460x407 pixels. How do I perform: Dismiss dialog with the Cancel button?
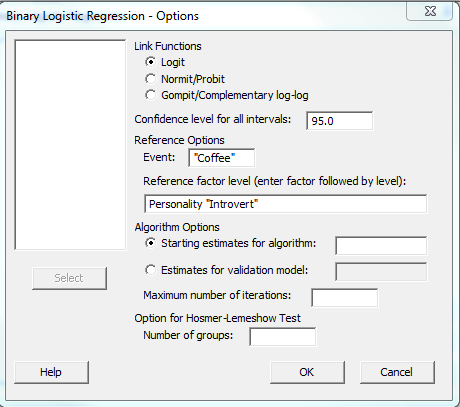point(397,372)
